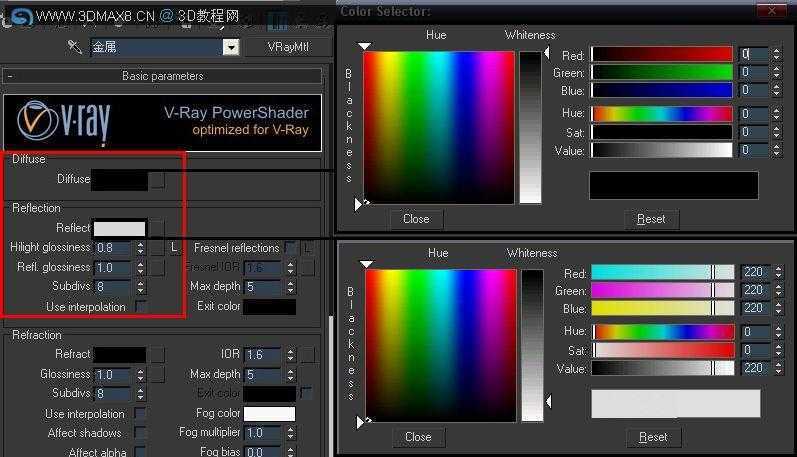Pick material from object eyedropper icon
This screenshot has height=457, width=797.
[75, 47]
